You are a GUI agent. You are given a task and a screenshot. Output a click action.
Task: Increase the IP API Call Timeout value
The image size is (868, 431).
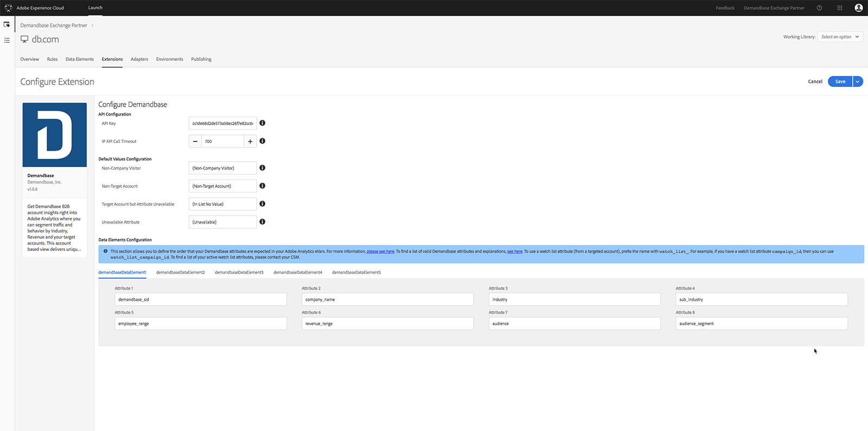250,141
